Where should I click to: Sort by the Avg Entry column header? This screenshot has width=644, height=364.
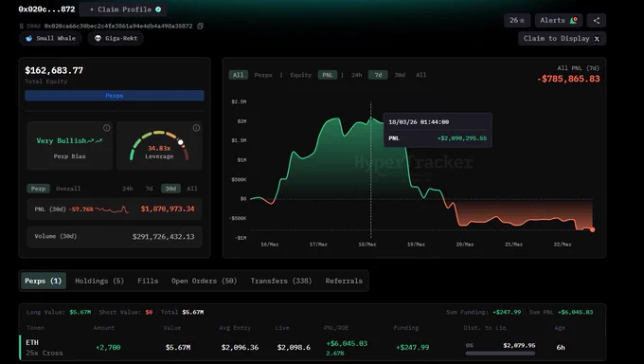click(235, 328)
